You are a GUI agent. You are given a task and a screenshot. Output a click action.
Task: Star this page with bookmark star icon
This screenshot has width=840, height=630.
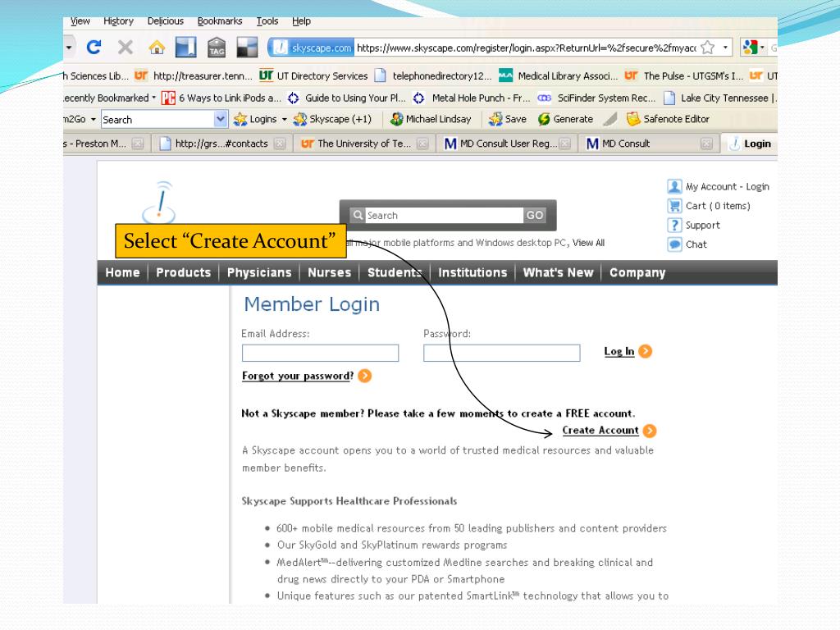[708, 48]
